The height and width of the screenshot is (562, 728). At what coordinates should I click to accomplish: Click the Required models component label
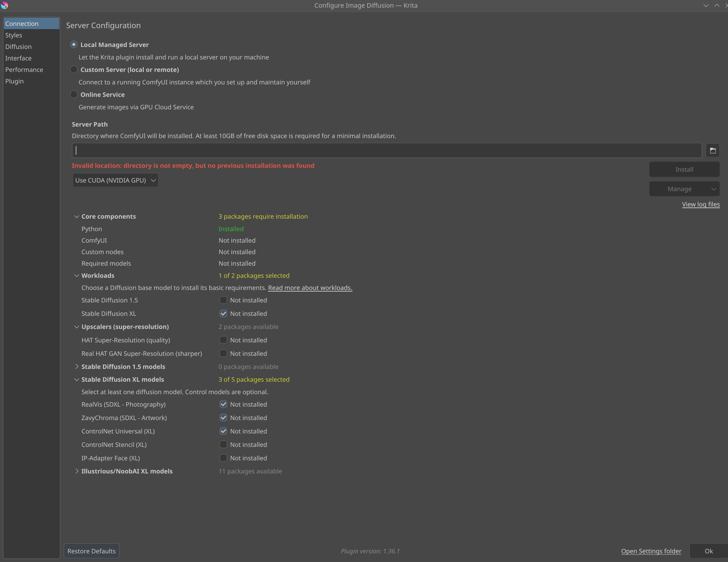click(x=106, y=263)
